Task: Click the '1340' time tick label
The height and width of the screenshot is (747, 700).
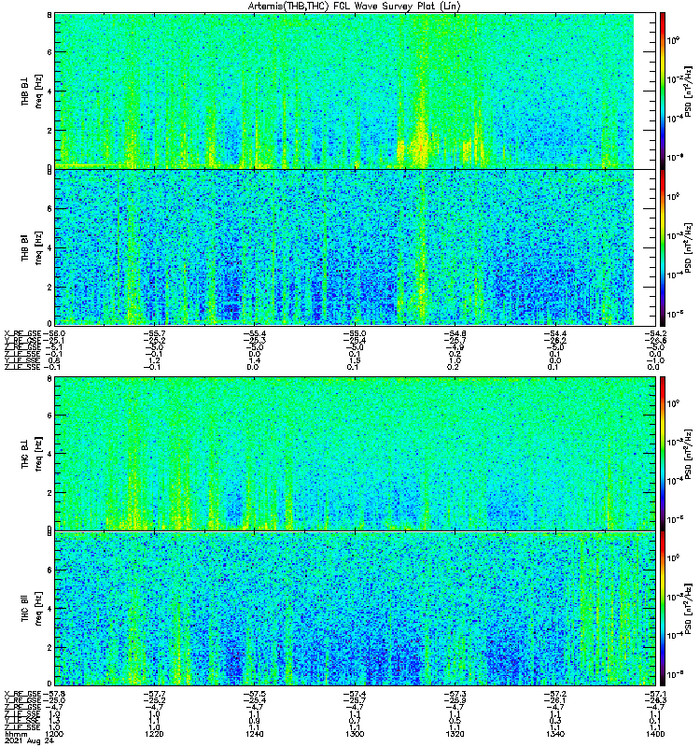Action: click(554, 734)
